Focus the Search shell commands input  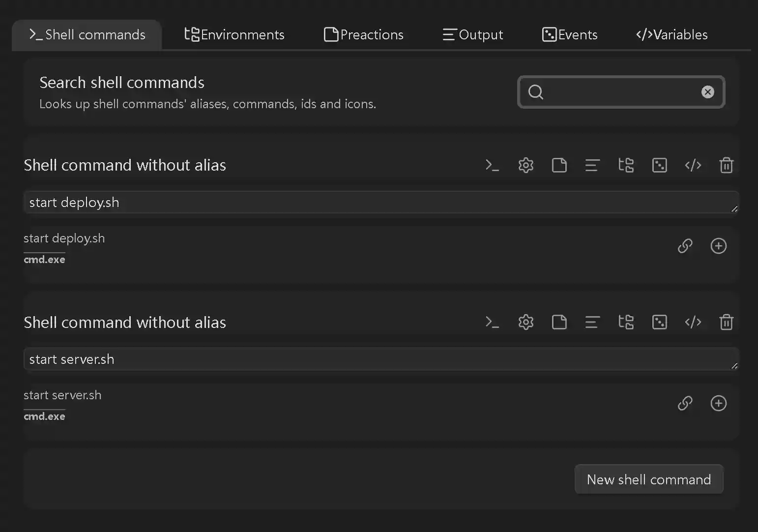pyautogui.click(x=619, y=92)
